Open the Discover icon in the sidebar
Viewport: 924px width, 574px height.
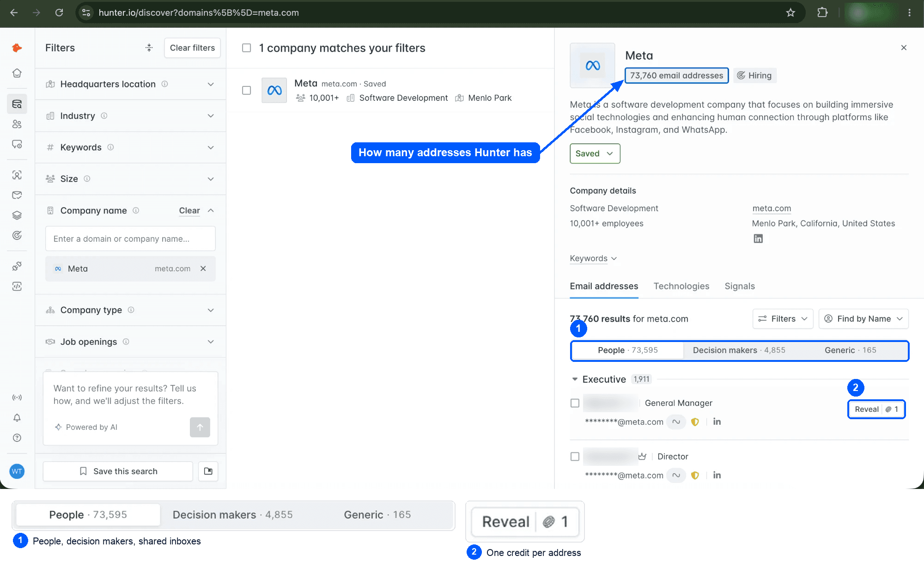click(17, 104)
